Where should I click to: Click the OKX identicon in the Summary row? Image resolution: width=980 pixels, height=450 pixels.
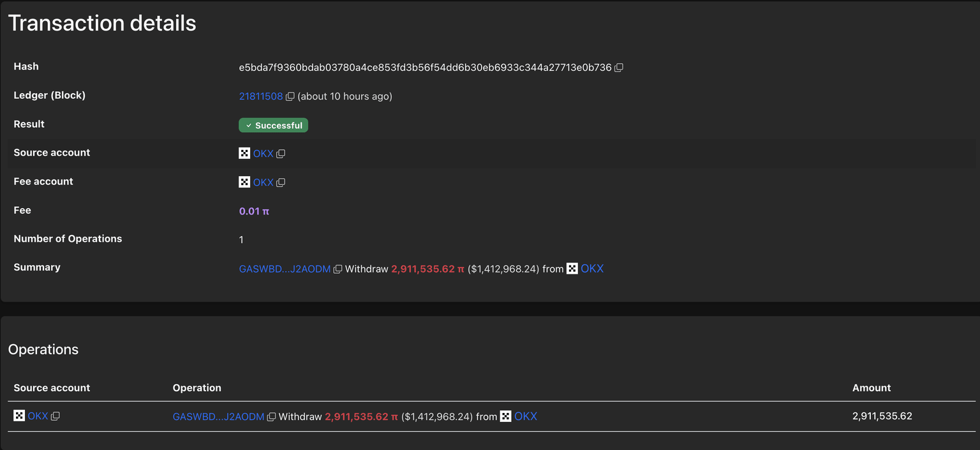click(572, 269)
